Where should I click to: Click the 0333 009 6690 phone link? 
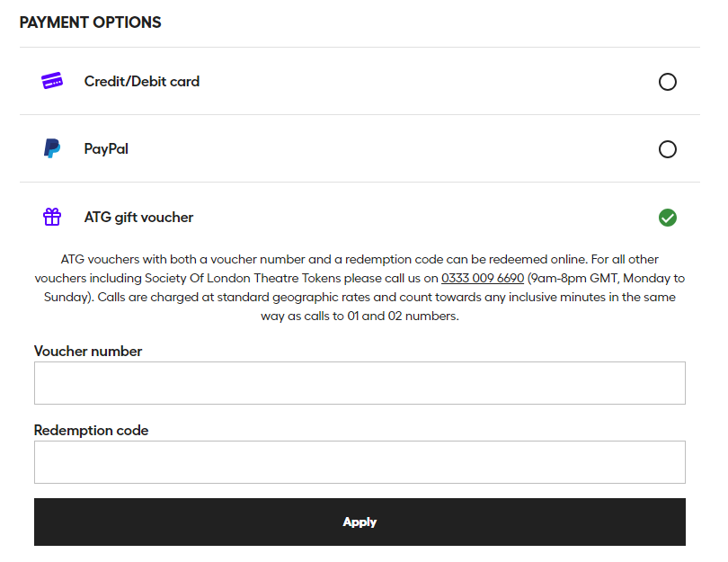[x=482, y=278]
